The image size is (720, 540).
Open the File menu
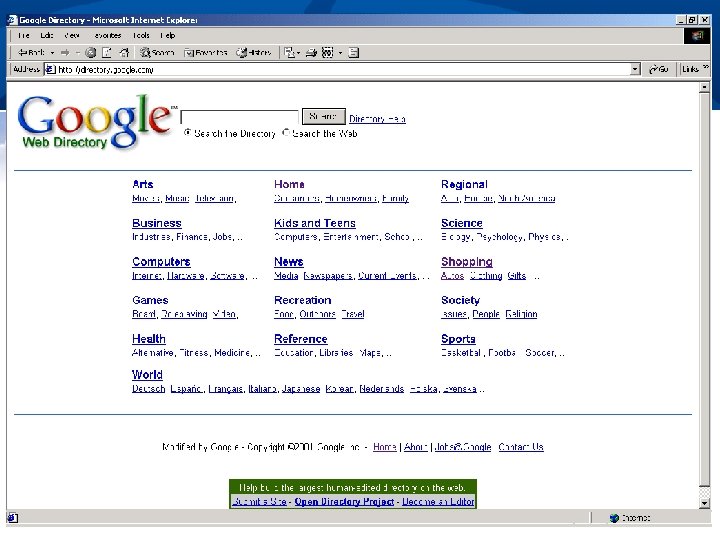23,35
